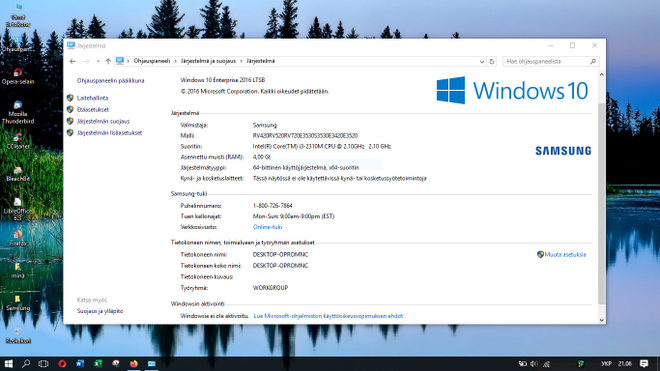Image resolution: width=660 pixels, height=371 pixels.
Task: Open the Online-tuki support link
Action: pyautogui.click(x=267, y=227)
